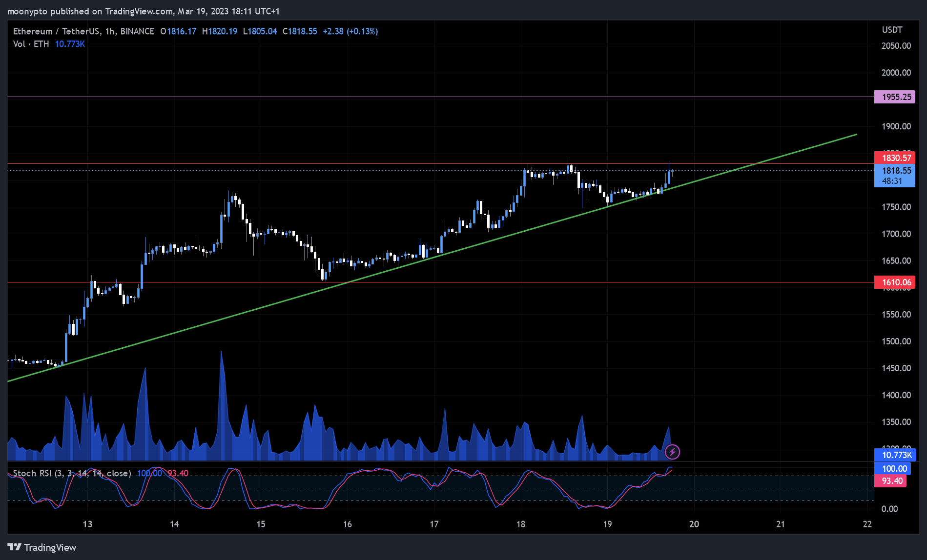Screen dimensions: 927x560
Task: Click the purple lightning bolt icon
Action: [672, 452]
